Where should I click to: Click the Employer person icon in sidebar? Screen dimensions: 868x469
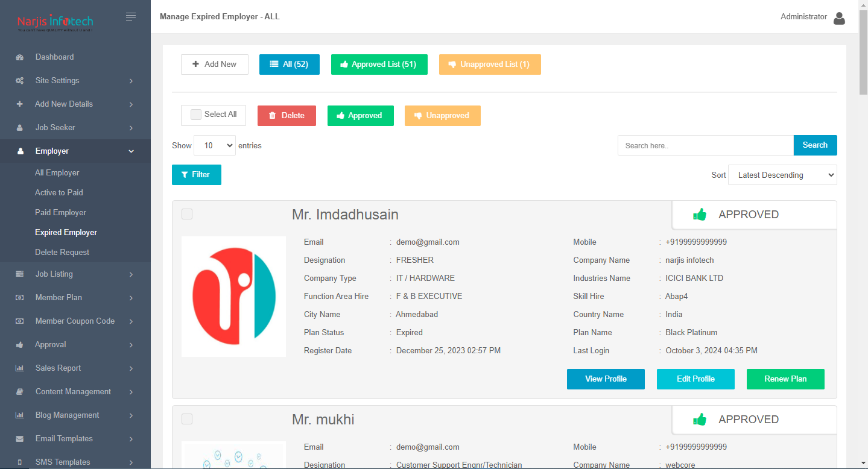click(x=20, y=151)
